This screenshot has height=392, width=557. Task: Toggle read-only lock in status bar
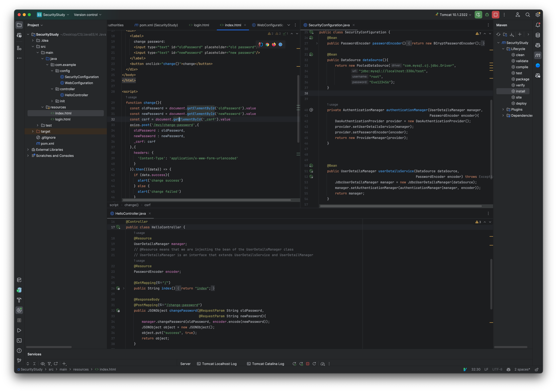point(537,369)
